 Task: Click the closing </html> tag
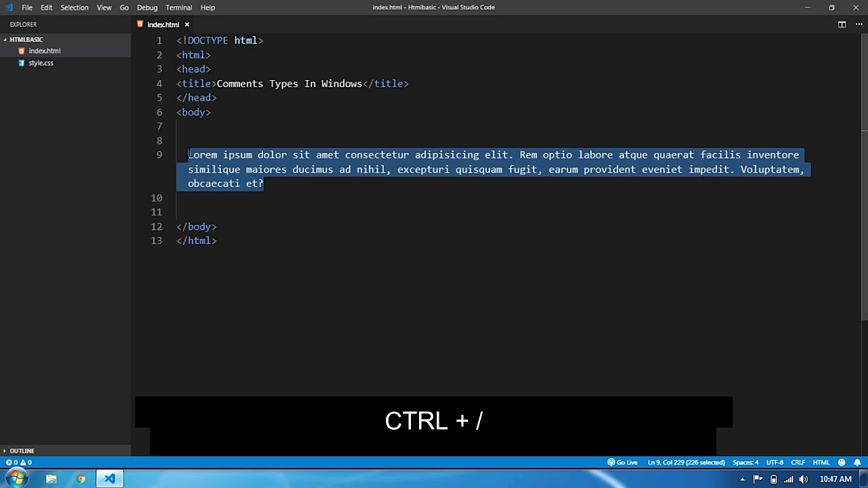tap(197, 241)
